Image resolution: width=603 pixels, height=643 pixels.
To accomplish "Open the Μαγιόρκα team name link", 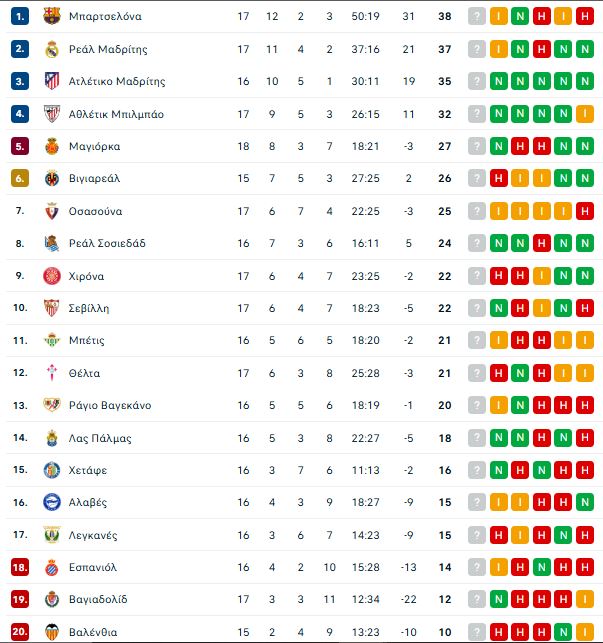I will tap(94, 146).
